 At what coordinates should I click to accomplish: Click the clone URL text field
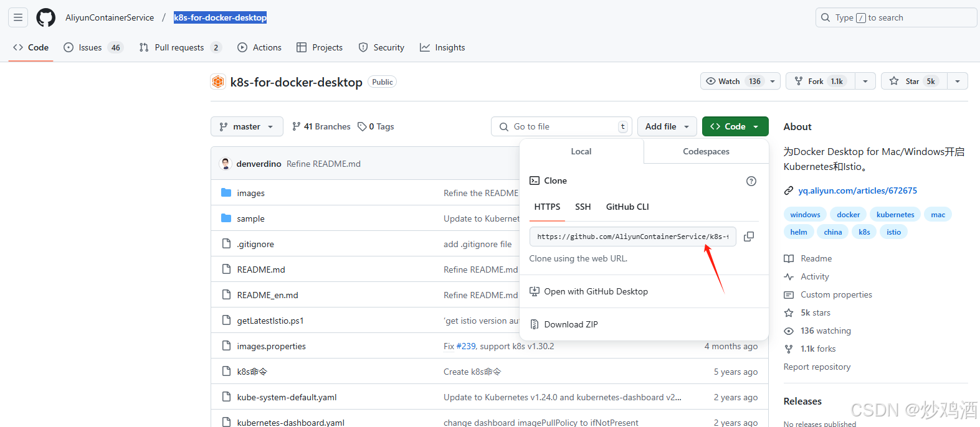(633, 237)
